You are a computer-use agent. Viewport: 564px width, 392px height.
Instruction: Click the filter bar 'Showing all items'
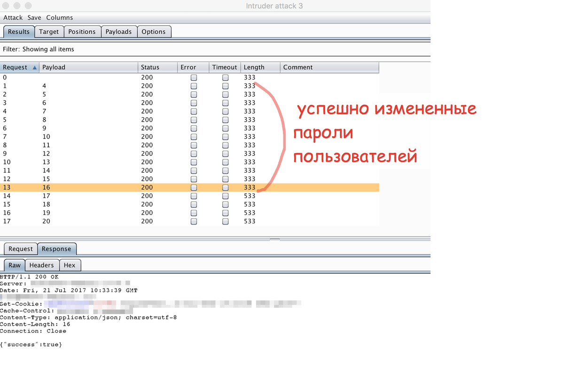(x=215, y=49)
